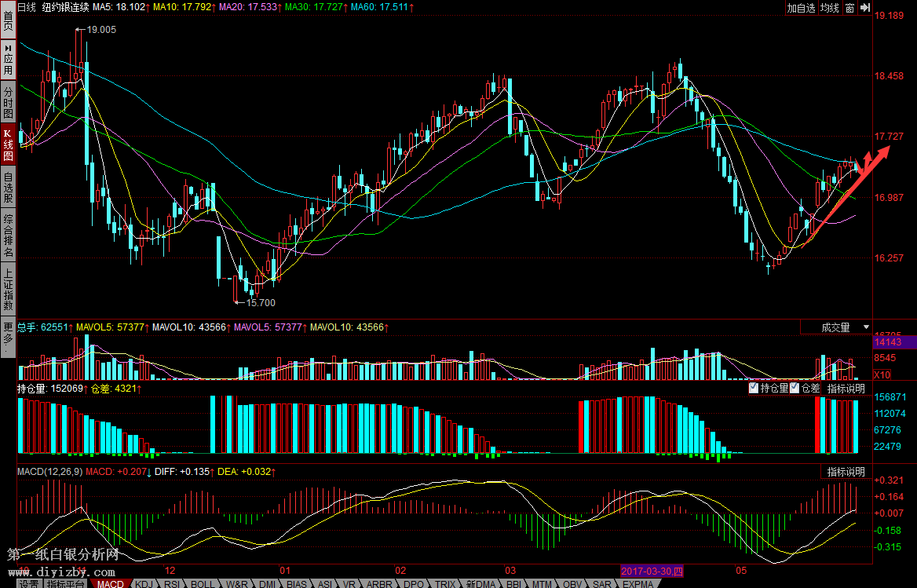Open 分时图 intraday chart view
The width and height of the screenshot is (917, 588).
[8, 101]
